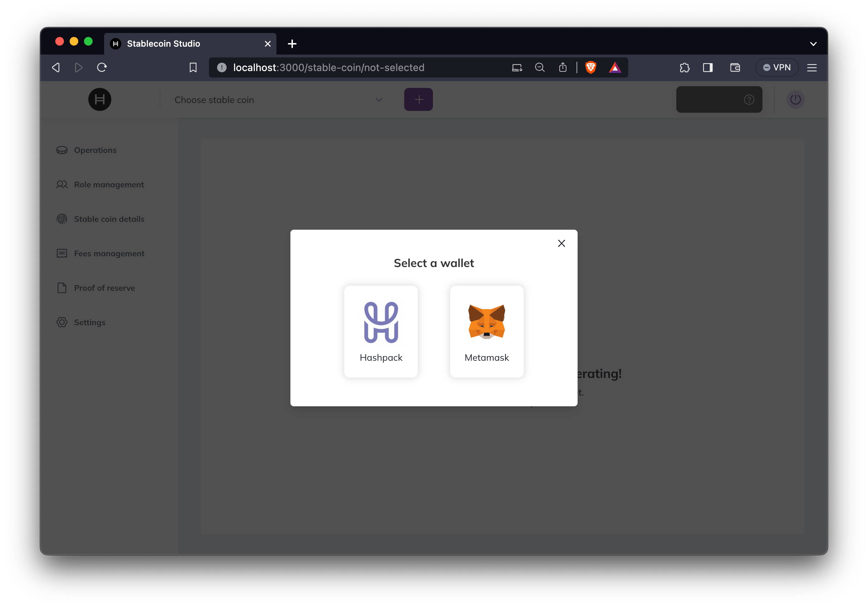The width and height of the screenshot is (868, 608).
Task: Open Fees management in the sidebar
Action: tap(100, 253)
